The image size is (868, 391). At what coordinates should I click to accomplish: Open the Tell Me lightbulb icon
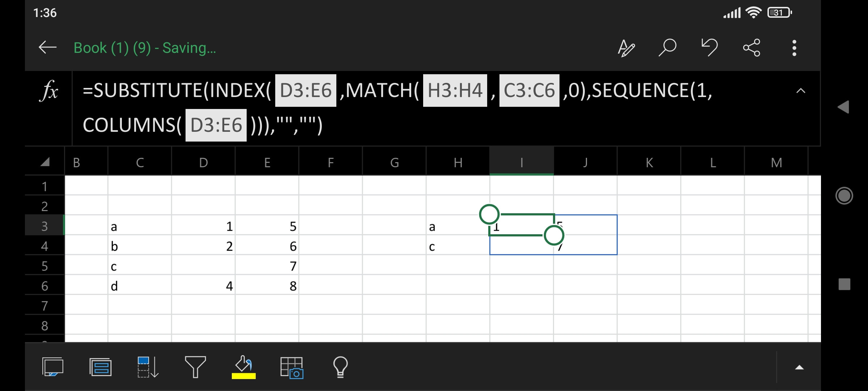340,367
